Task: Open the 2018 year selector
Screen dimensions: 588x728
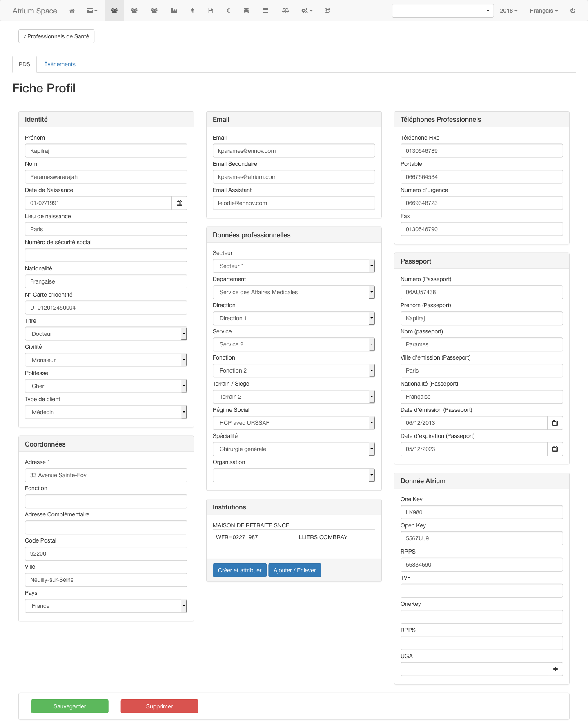Action: coord(508,11)
